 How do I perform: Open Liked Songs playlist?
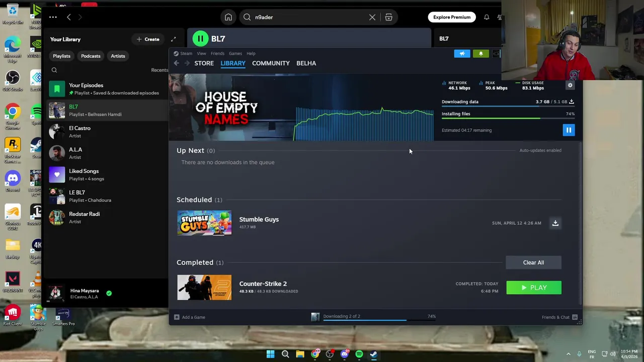point(108,174)
